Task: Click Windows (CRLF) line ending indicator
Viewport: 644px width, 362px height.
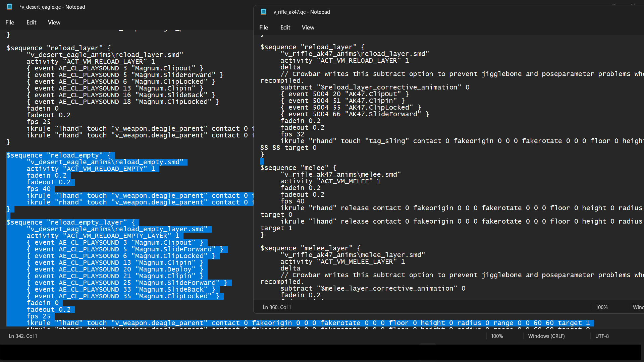Action: coord(546,336)
